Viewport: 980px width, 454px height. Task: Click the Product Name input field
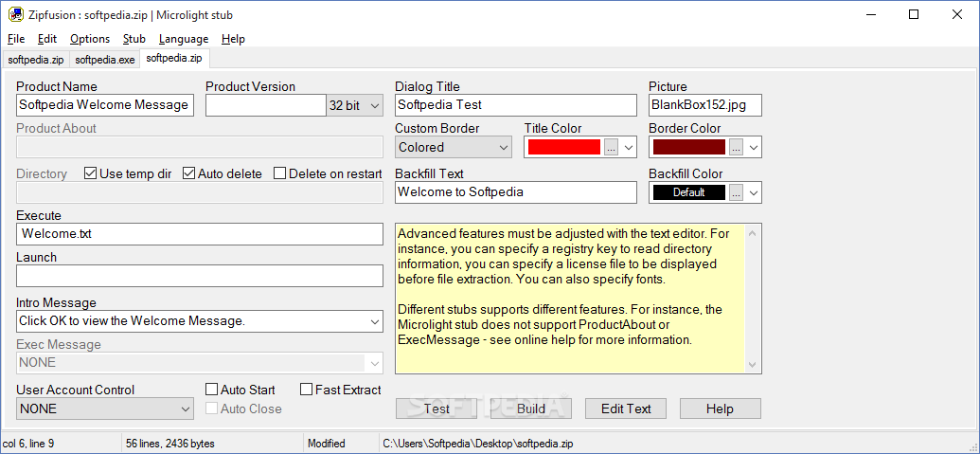pyautogui.click(x=105, y=105)
